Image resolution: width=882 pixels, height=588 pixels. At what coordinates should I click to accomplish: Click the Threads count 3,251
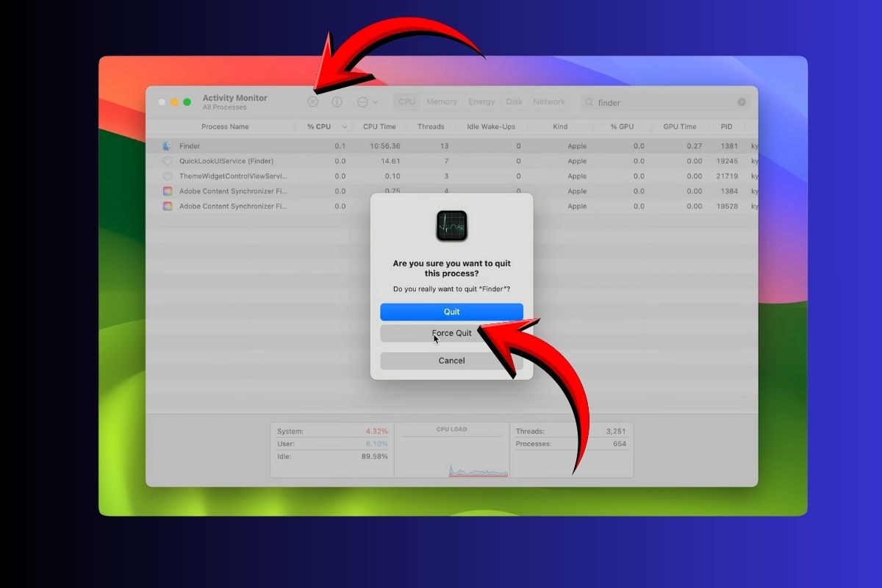point(615,431)
